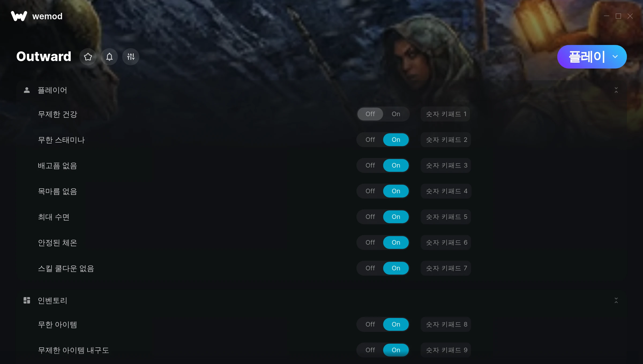Turn Off 무한 스태미나 cheat
The image size is (643, 364).
tap(370, 140)
